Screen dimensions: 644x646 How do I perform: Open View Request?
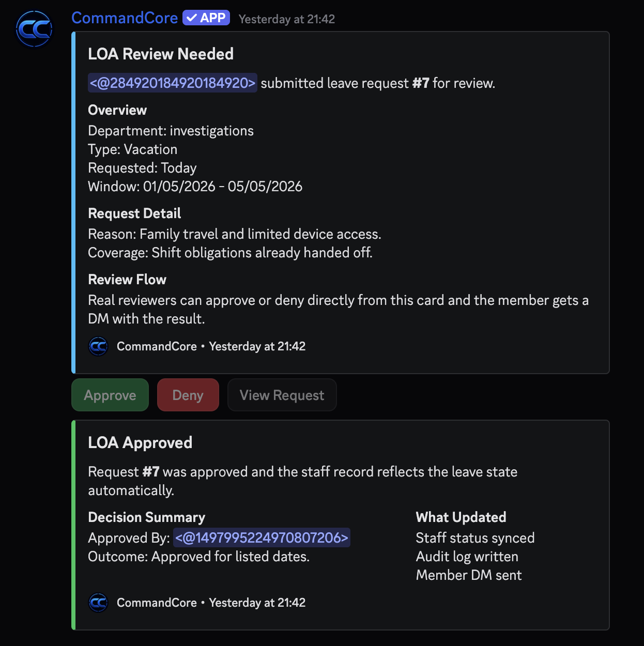(282, 395)
